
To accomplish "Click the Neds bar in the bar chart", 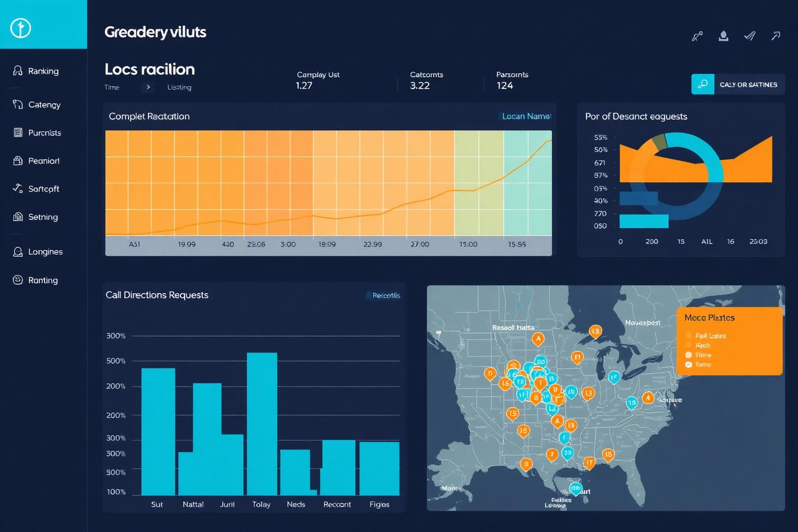I will (295, 472).
